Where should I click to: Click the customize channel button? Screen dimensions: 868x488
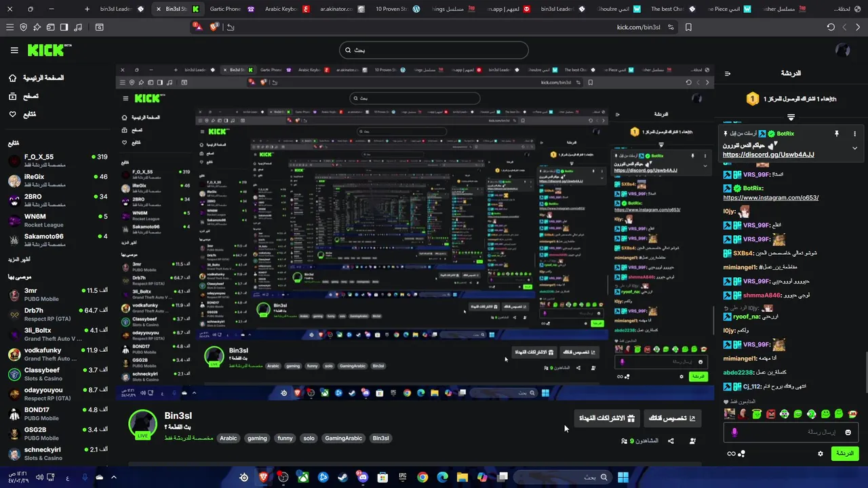[672, 418]
